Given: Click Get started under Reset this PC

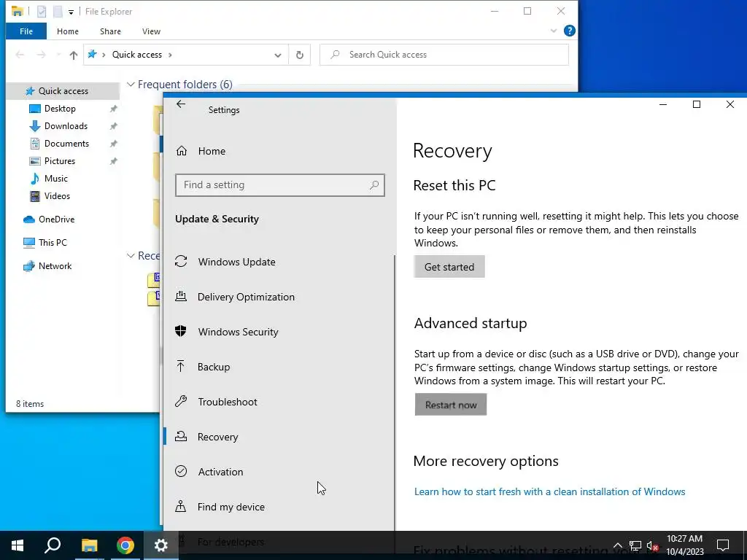Looking at the screenshot, I should [449, 267].
